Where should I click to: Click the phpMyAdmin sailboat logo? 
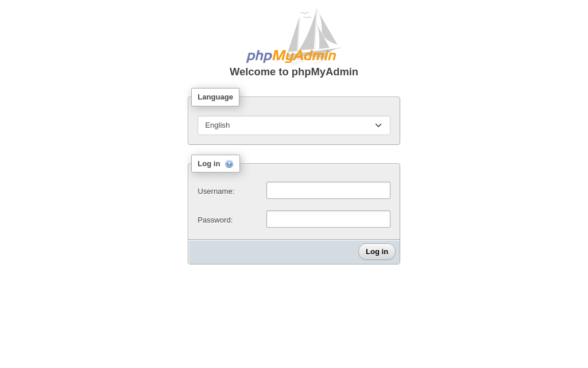[x=293, y=36]
